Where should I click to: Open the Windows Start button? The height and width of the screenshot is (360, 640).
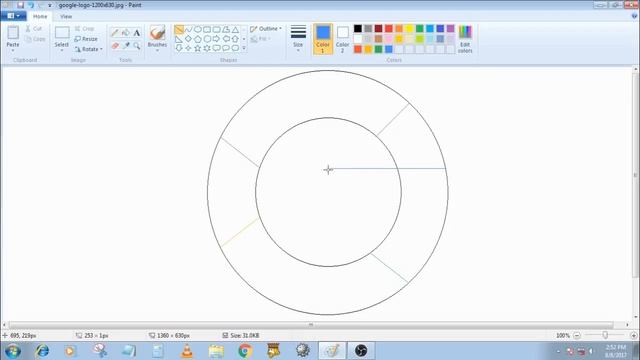tap(13, 351)
